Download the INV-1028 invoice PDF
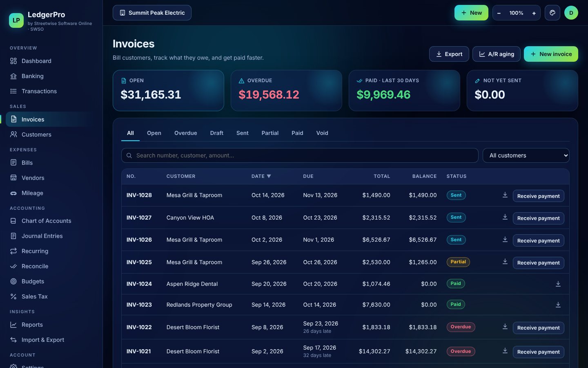 point(505,195)
